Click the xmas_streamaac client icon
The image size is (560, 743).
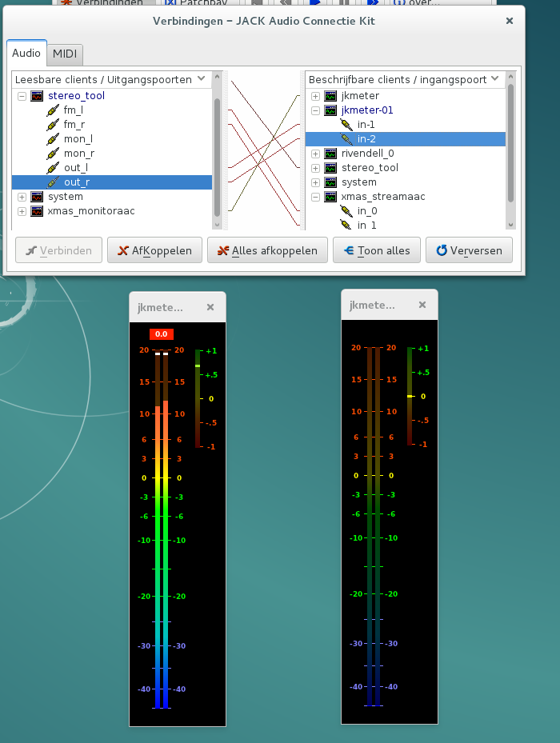coord(330,197)
